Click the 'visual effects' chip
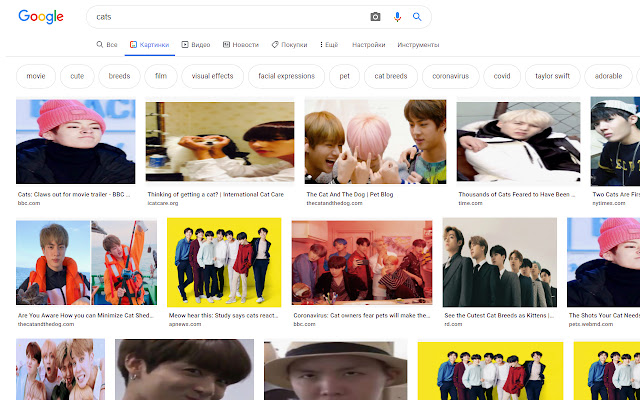The width and height of the screenshot is (640, 400). pyautogui.click(x=212, y=76)
